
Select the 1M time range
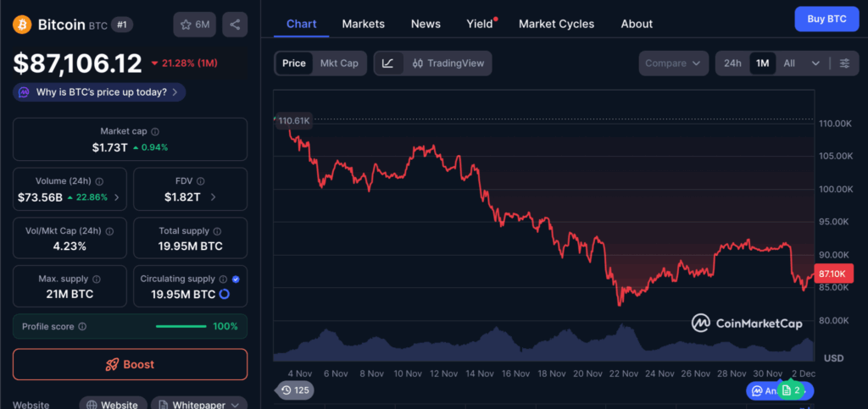pos(762,64)
